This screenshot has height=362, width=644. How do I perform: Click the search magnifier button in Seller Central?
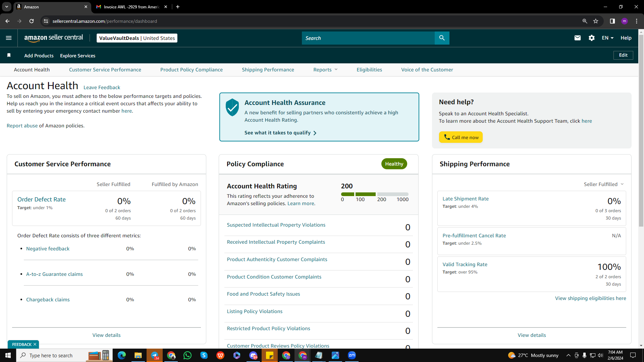pyautogui.click(x=442, y=38)
